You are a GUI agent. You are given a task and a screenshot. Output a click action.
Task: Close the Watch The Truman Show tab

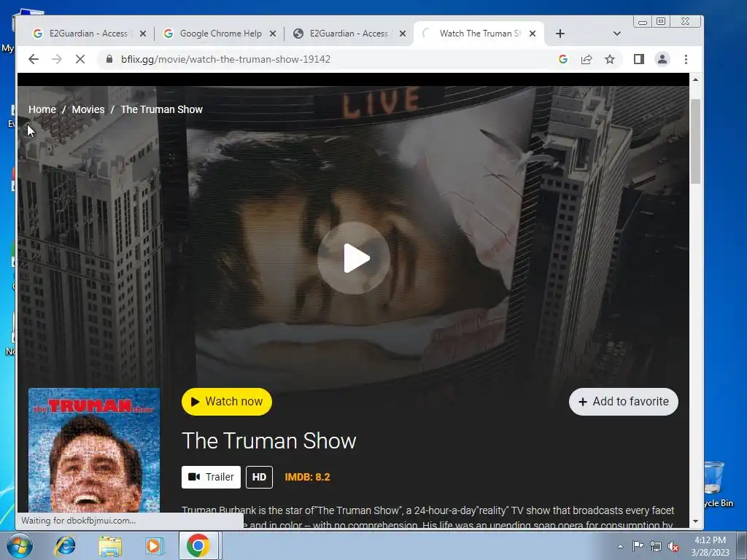coord(533,34)
